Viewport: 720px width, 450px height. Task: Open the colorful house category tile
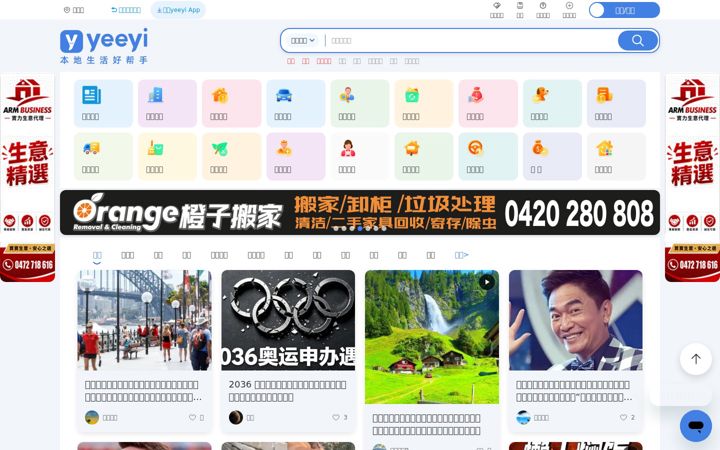616,157
